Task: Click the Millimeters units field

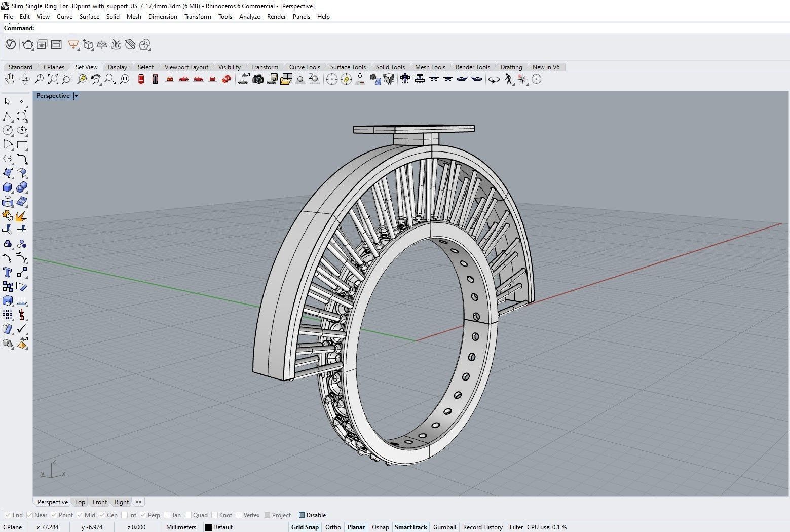Action: [x=181, y=527]
